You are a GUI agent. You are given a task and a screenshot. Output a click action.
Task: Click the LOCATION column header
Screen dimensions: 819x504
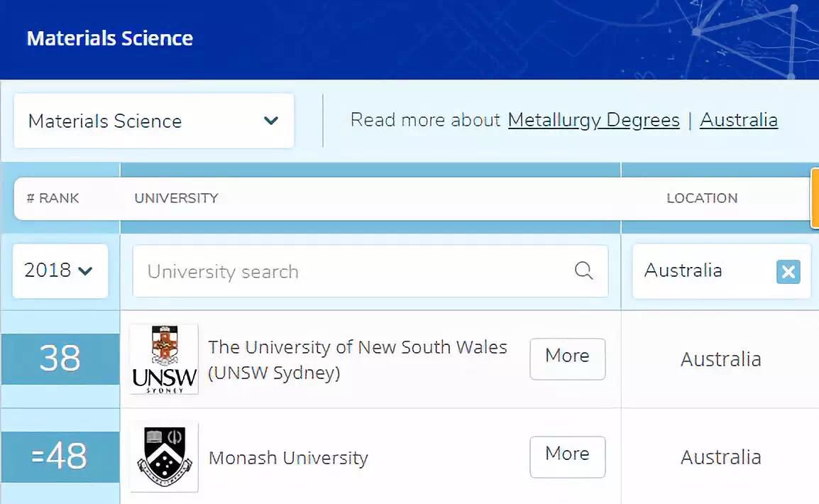click(x=701, y=198)
